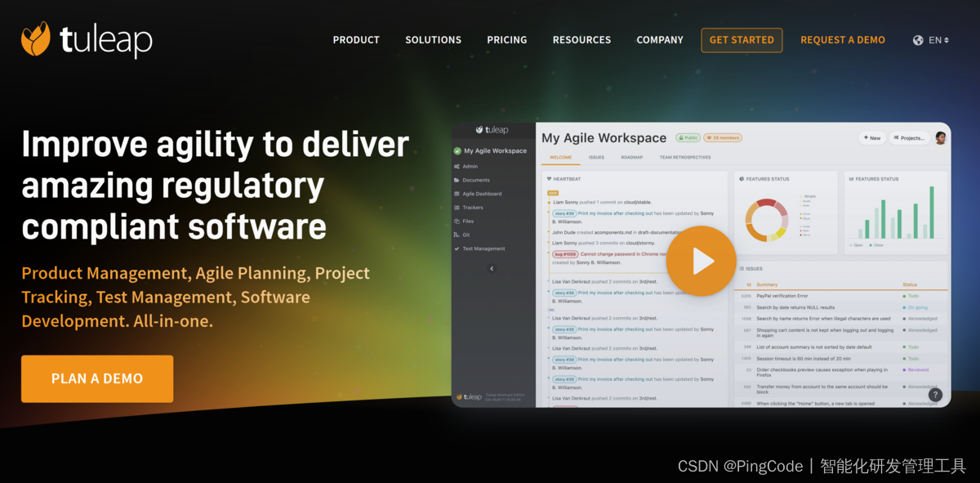Switch to the ROADMAP tab
This screenshot has height=483, width=980.
coord(632,157)
